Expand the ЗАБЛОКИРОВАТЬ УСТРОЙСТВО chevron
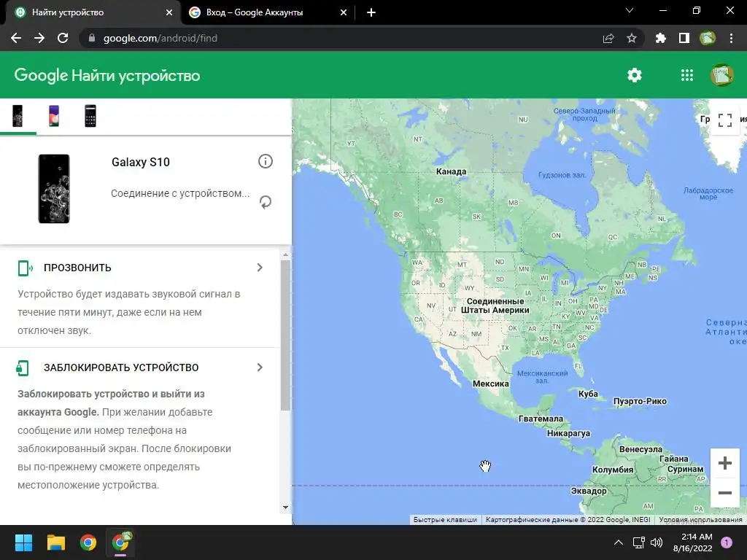 [x=260, y=367]
